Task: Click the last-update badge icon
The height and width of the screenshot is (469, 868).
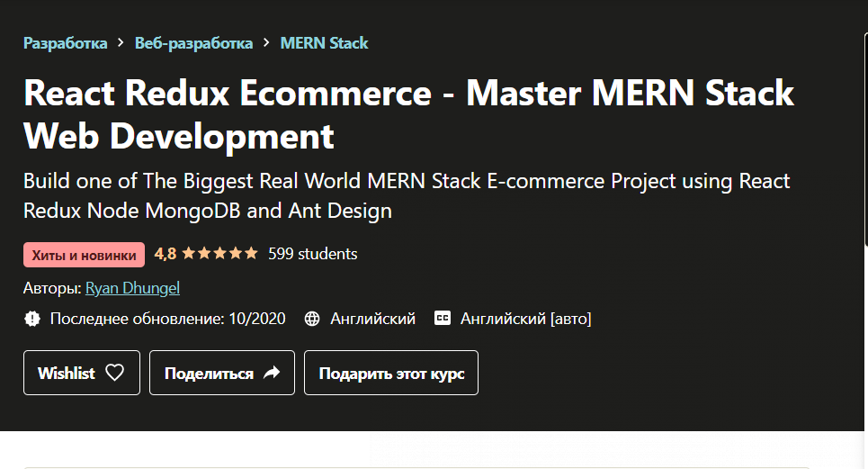Action: coord(32,318)
